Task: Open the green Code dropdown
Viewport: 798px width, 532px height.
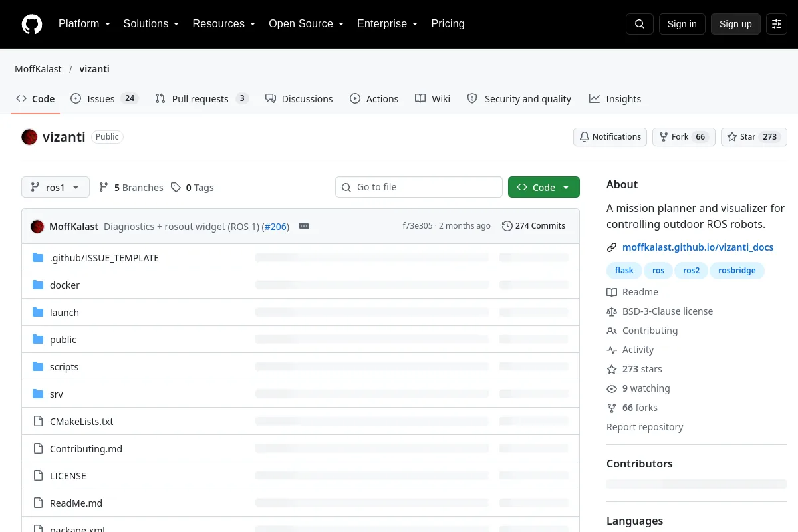Action: point(544,188)
